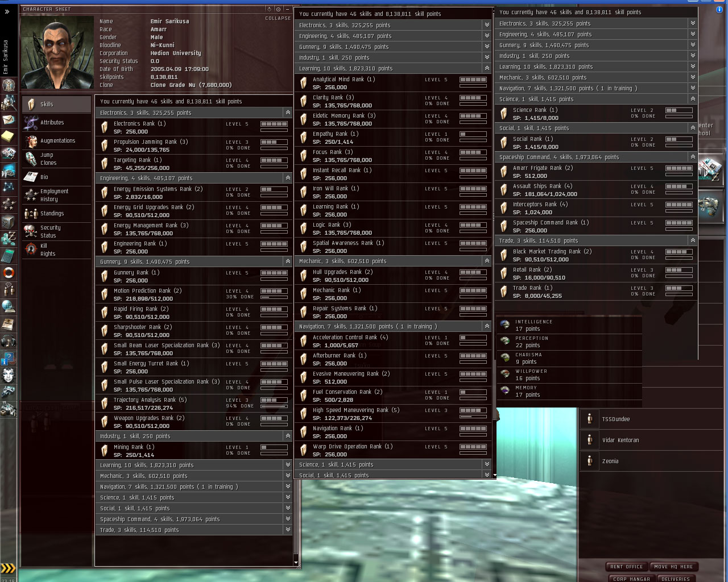728x582 pixels.
Task: Open the yellow notepad icon
Action: click(9, 136)
